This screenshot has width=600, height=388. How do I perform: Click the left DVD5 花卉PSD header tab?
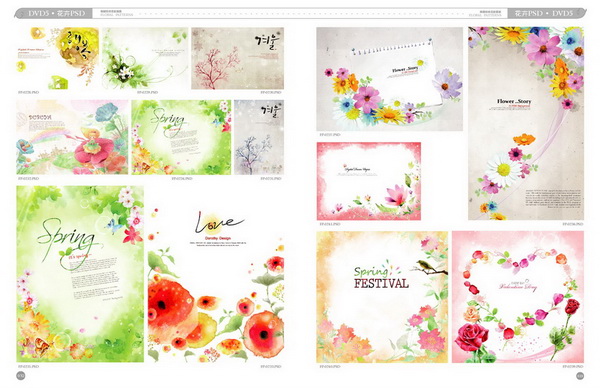pyautogui.click(x=54, y=13)
